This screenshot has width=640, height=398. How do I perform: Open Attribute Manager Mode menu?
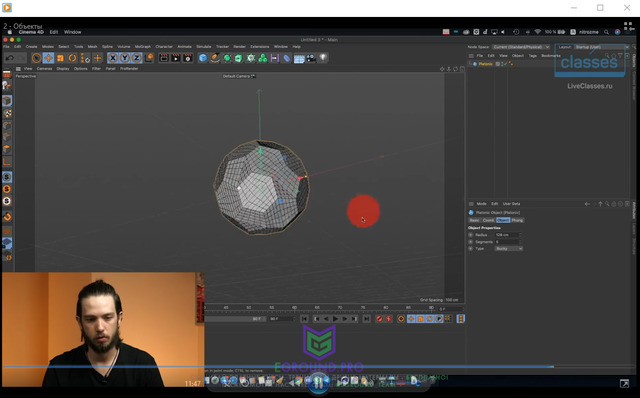click(482, 204)
